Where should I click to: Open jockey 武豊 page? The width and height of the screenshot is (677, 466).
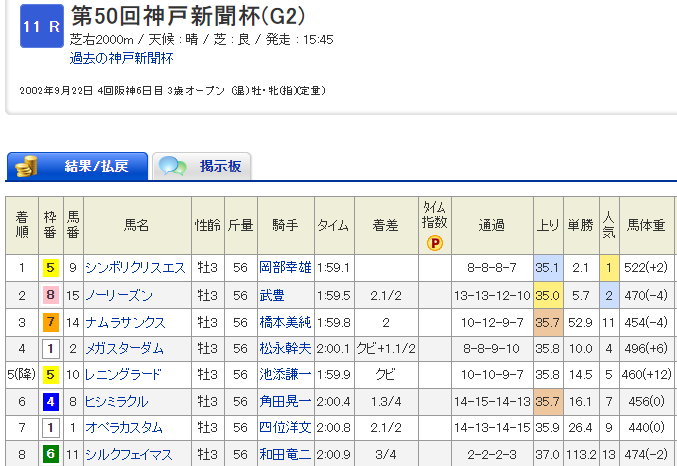(272, 295)
